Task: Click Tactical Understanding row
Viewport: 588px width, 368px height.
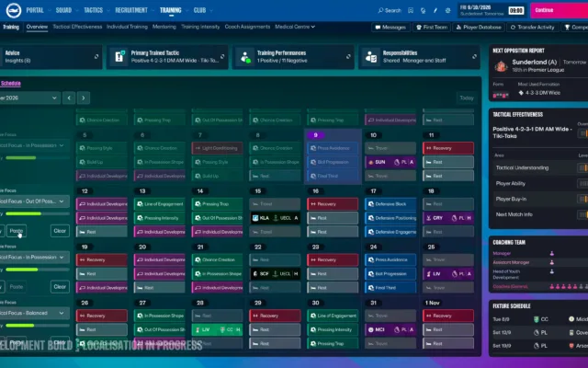Action: click(x=540, y=167)
